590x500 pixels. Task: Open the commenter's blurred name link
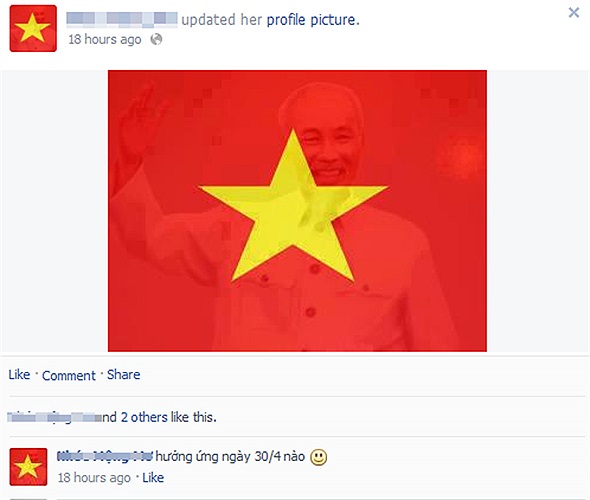click(105, 456)
